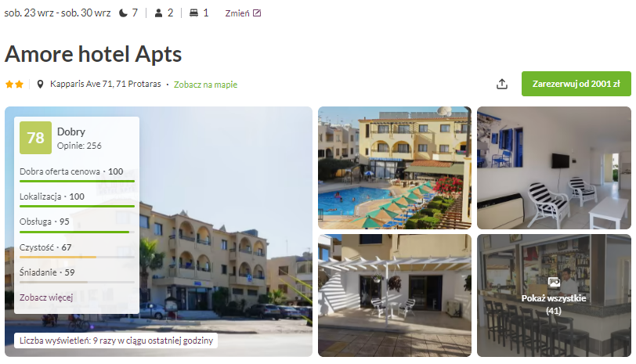This screenshot has width=636, height=364.
Task: Open Zobacz na mapie link
Action: 206,85
